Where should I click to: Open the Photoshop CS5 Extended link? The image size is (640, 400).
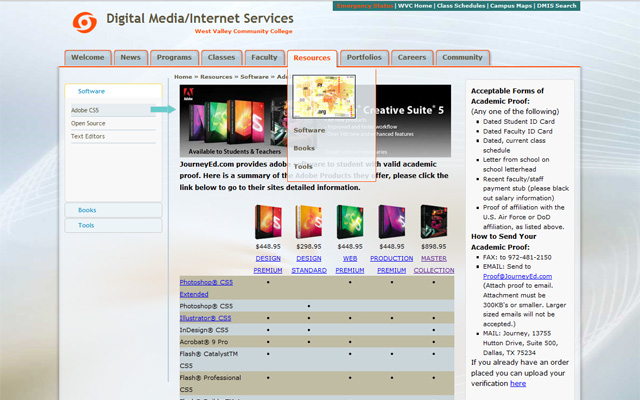pos(206,288)
